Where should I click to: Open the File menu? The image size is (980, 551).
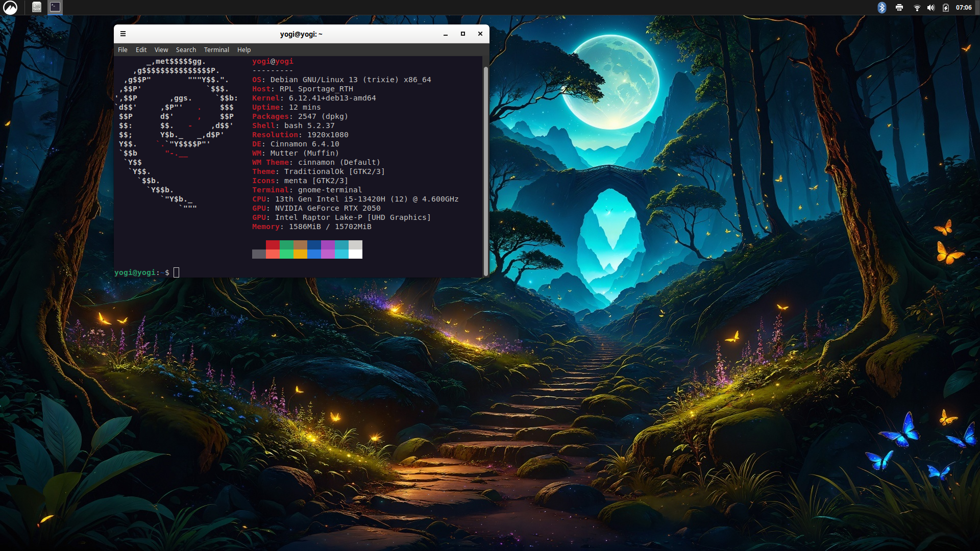(122, 50)
